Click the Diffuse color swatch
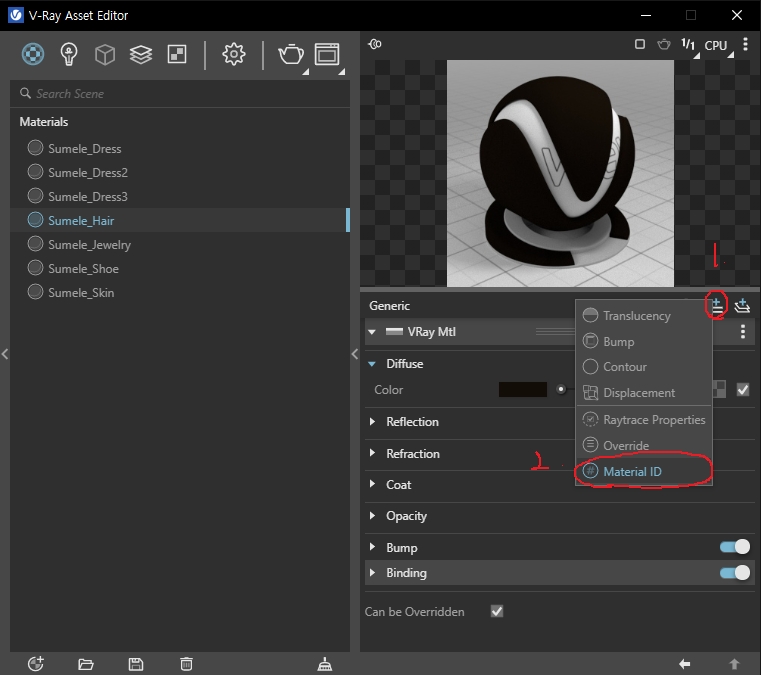This screenshot has height=675, width=761. (523, 390)
